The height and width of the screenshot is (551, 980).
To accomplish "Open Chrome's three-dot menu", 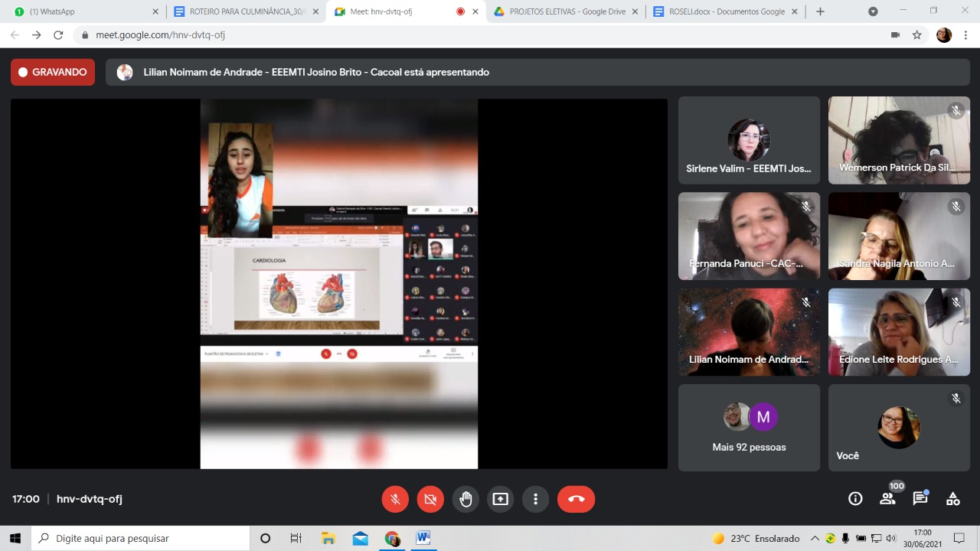I will pyautogui.click(x=966, y=35).
